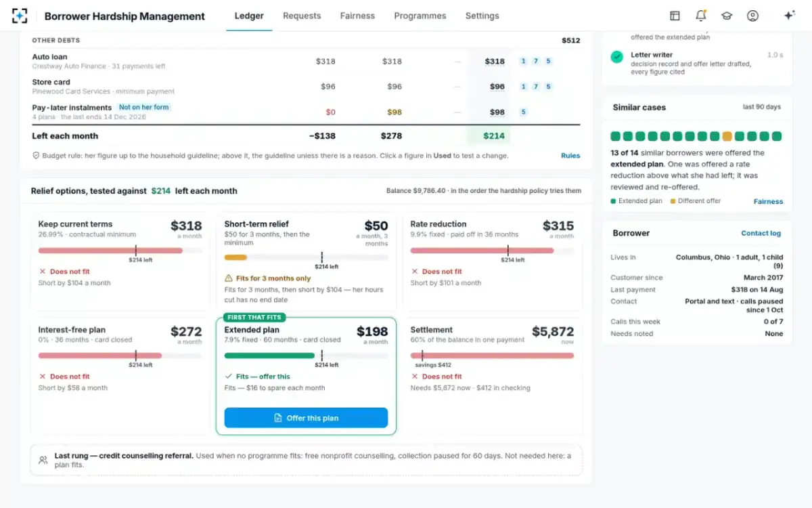The image size is (812, 508).
Task: Click the Extended plan green legend dot
Action: pos(613,201)
